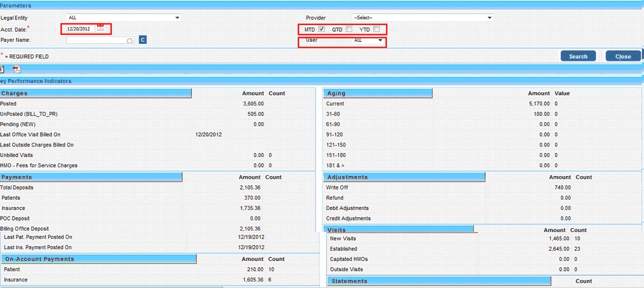The height and width of the screenshot is (288, 644).
Task: Click the document export icon beside PDF
Action: (x=3, y=69)
